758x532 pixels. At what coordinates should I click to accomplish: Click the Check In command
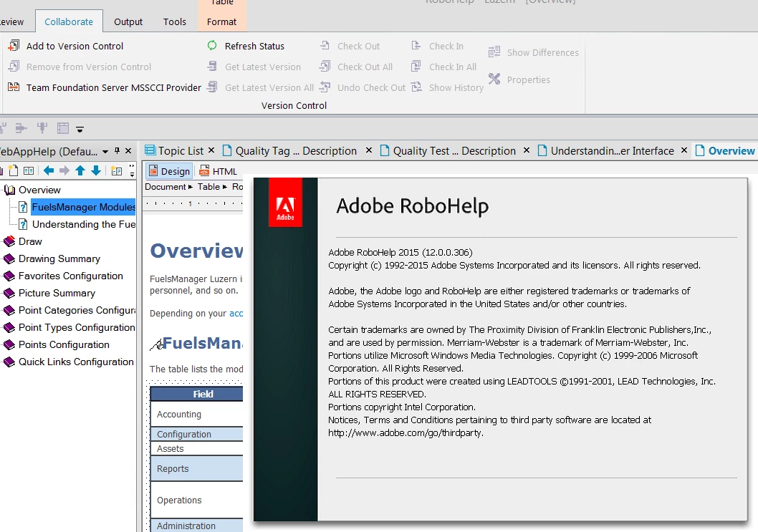pos(437,46)
